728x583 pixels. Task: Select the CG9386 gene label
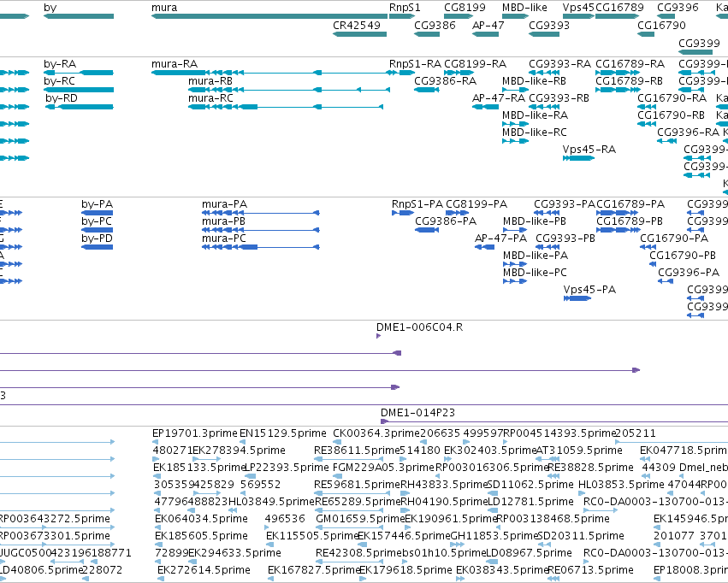[x=435, y=25]
